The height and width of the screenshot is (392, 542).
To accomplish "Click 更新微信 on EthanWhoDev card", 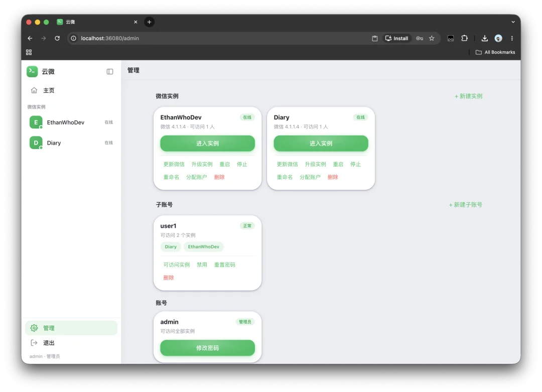I will pyautogui.click(x=174, y=164).
